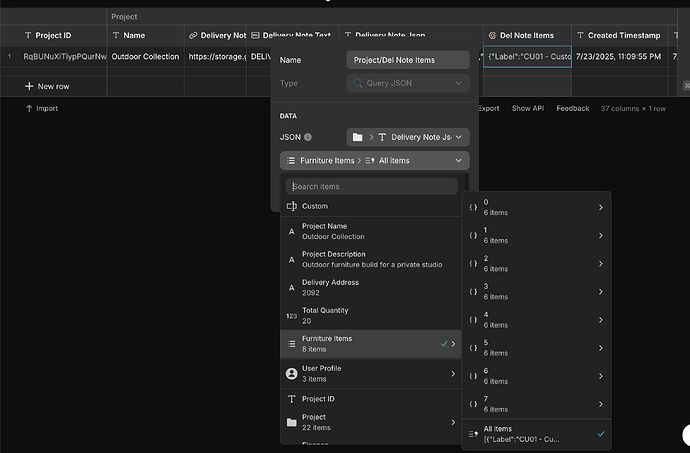The image size is (690, 453).
Task: Expand array item 5 chevron
Action: pyautogui.click(x=601, y=348)
